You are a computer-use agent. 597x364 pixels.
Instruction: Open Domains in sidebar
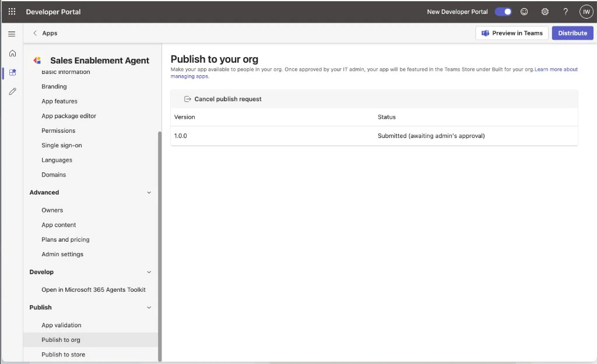pyautogui.click(x=54, y=175)
